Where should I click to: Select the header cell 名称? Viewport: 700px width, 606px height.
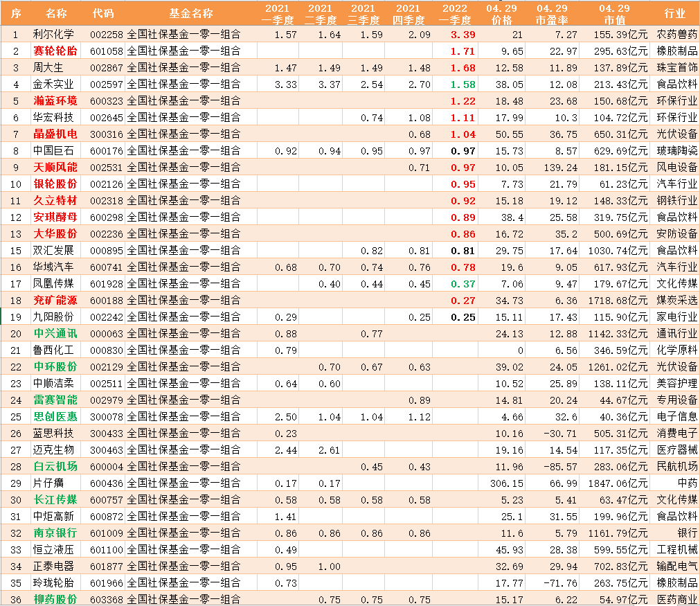56,13
